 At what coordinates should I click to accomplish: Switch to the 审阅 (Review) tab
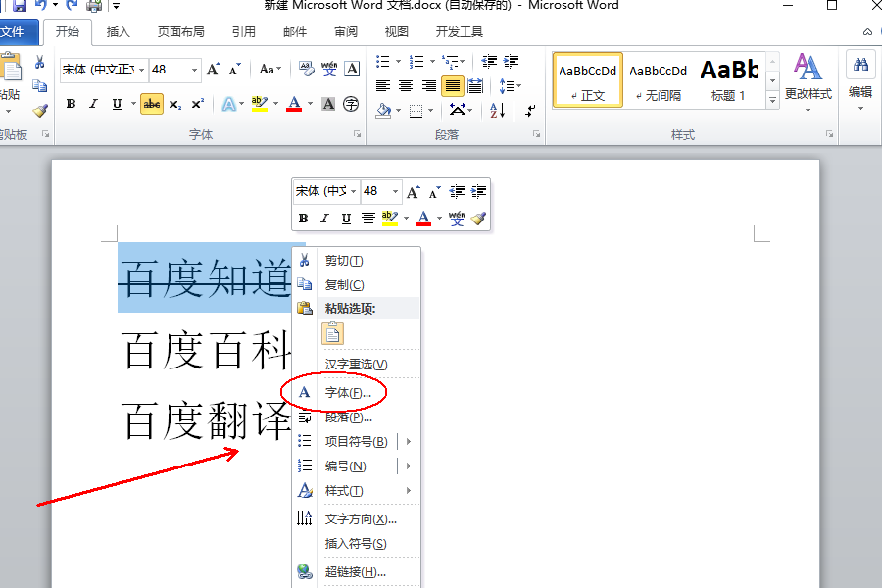point(345,32)
